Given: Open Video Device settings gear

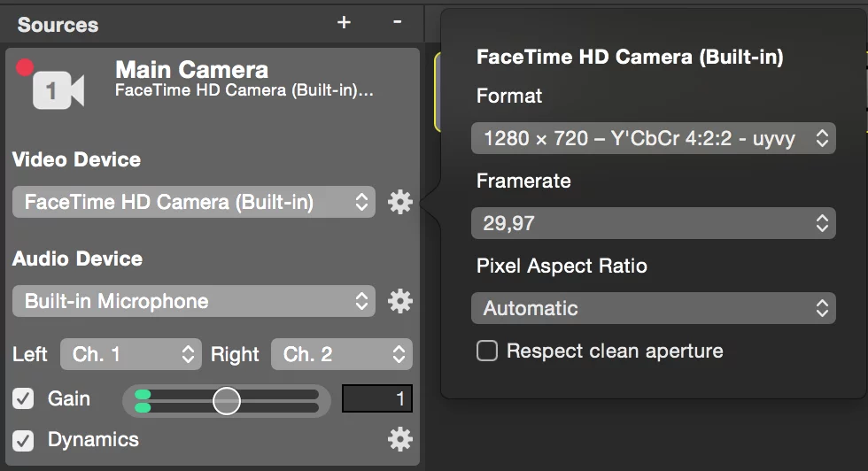Looking at the screenshot, I should (x=399, y=202).
